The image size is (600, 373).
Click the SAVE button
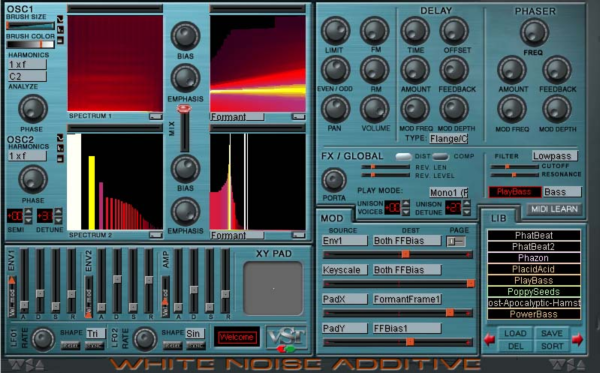pyautogui.click(x=552, y=333)
